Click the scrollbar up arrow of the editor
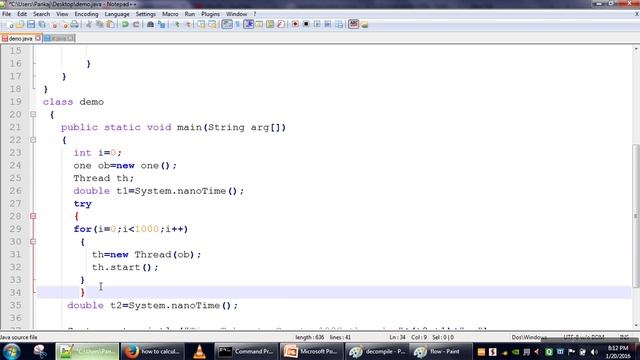Screen dimensions: 640x360 tap(636, 49)
